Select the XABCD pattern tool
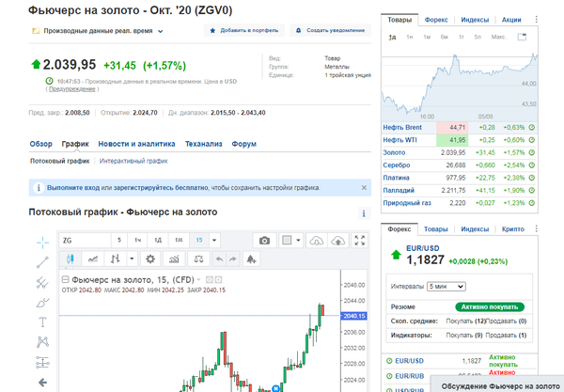 point(42,341)
